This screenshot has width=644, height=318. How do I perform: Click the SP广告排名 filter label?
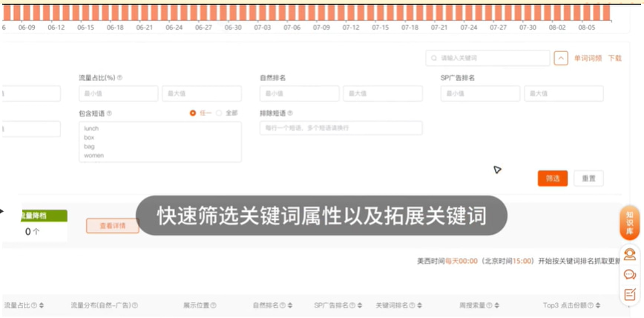pyautogui.click(x=458, y=78)
